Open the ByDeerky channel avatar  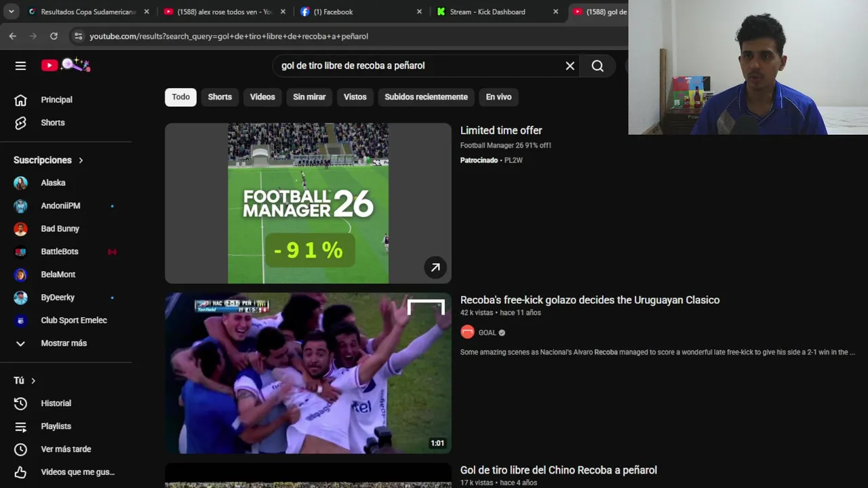click(20, 298)
